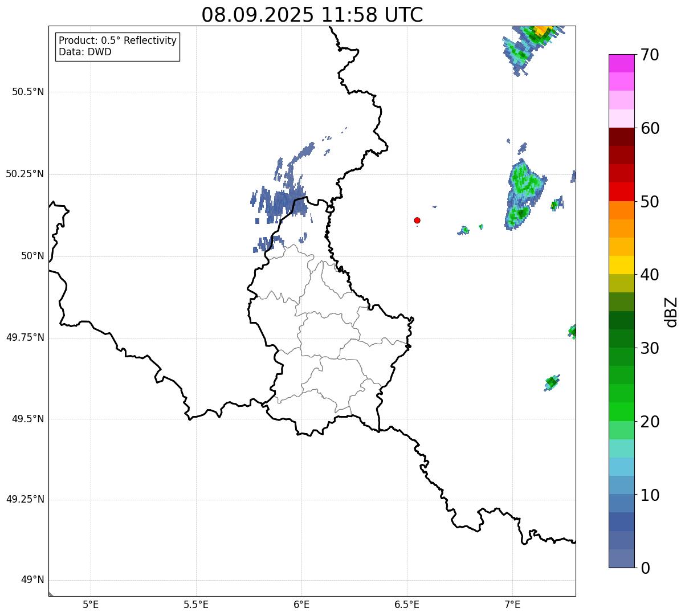
Task: Pick the bottom gray-blue colorbar segment
Action: click(x=621, y=558)
